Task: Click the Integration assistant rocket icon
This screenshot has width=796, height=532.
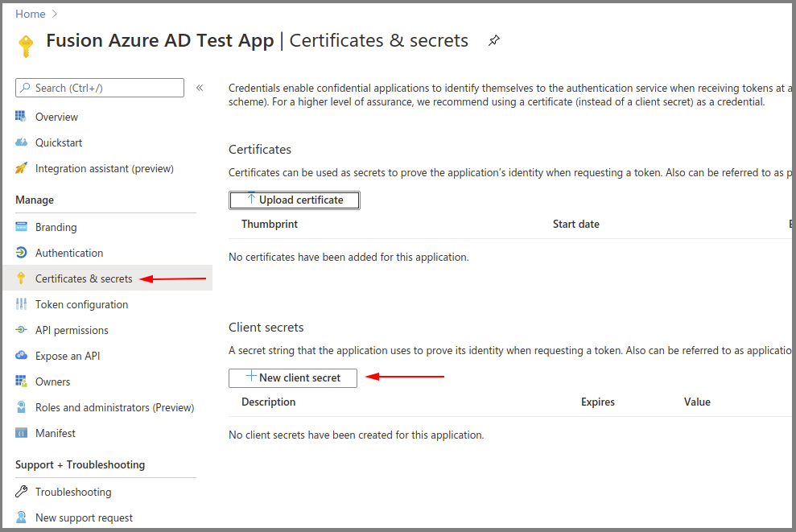Action: click(21, 168)
